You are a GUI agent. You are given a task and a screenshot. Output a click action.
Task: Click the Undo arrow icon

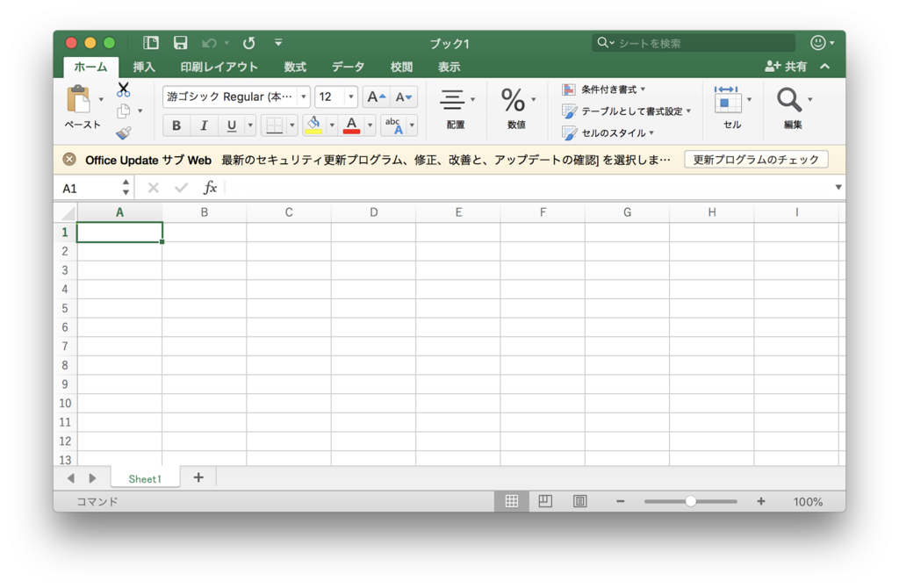(x=209, y=43)
